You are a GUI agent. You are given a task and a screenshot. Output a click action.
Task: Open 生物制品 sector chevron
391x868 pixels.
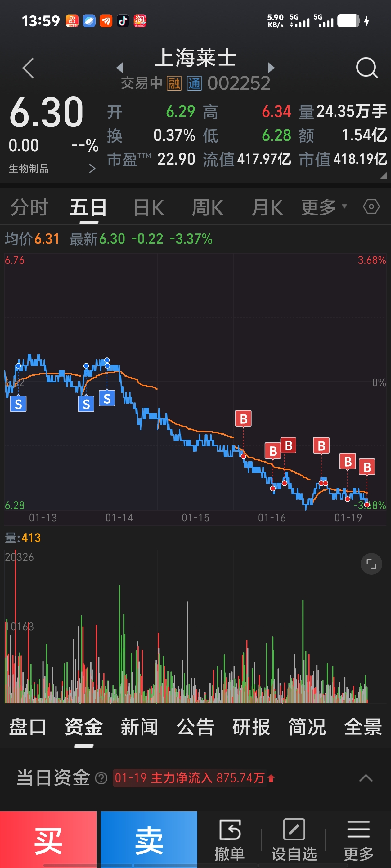92,168
